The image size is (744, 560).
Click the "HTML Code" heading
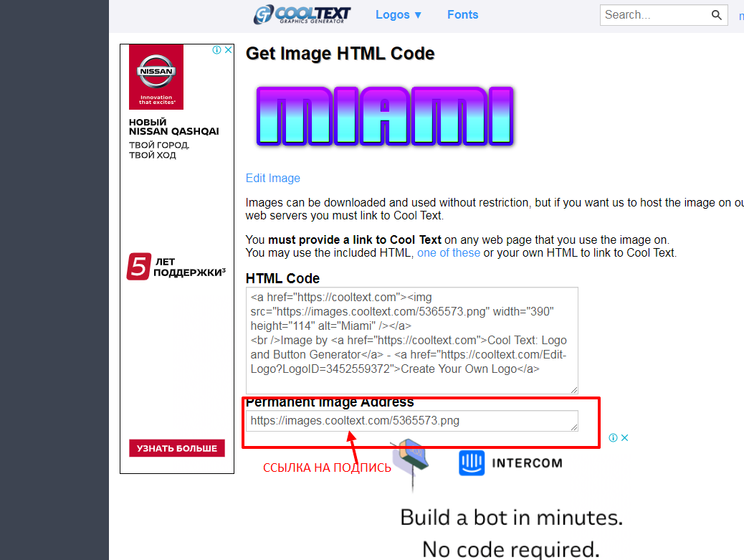[x=283, y=279]
